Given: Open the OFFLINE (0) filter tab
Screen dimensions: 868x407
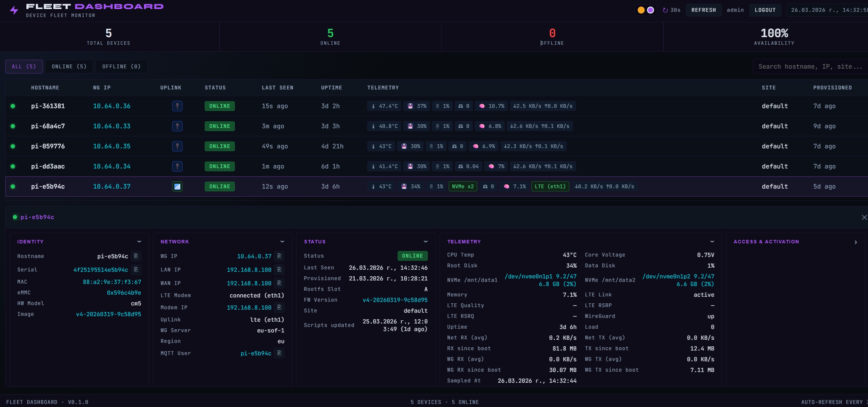Looking at the screenshot, I should tap(121, 66).
